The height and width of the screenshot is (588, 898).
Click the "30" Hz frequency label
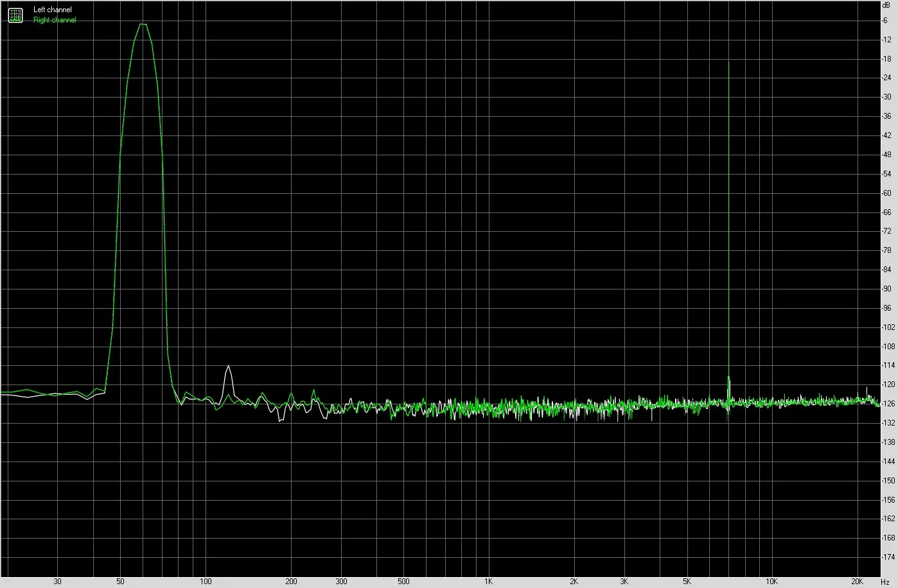coord(58,582)
